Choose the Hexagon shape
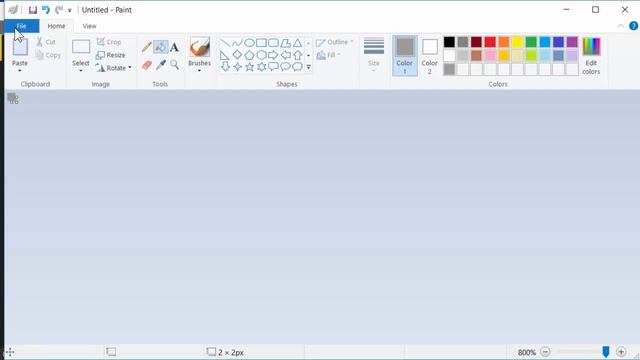The height and width of the screenshot is (360, 640). (x=262, y=55)
